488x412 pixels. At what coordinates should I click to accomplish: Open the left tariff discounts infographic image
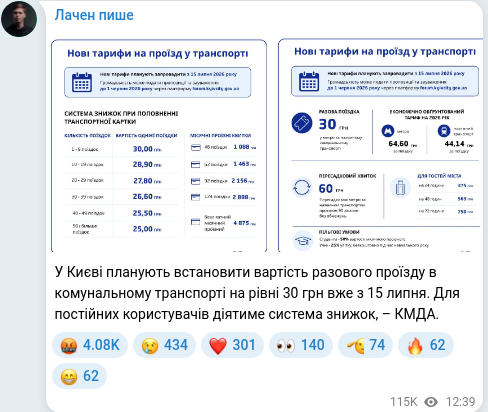tap(159, 145)
